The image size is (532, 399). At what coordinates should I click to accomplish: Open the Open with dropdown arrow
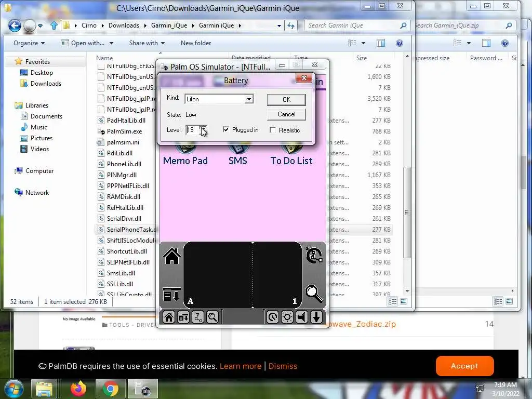(111, 43)
